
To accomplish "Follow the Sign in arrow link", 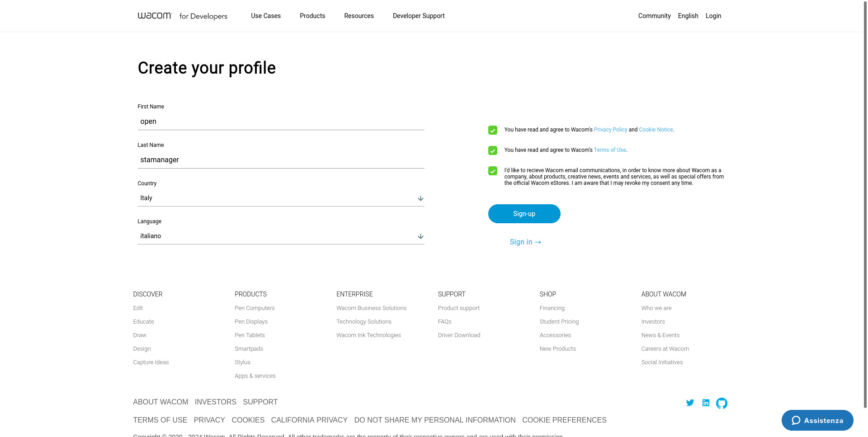I will click(x=525, y=242).
